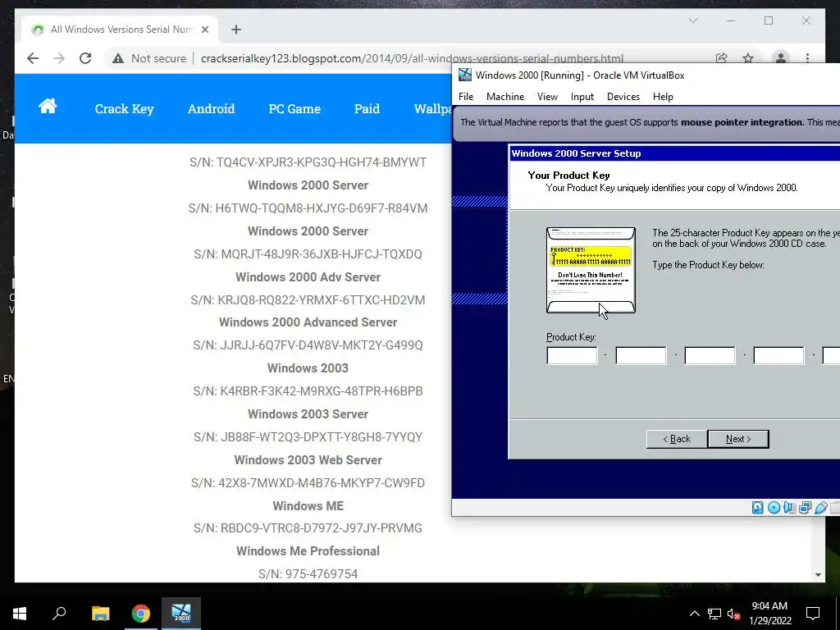Reload the Chrome page

tap(85, 58)
